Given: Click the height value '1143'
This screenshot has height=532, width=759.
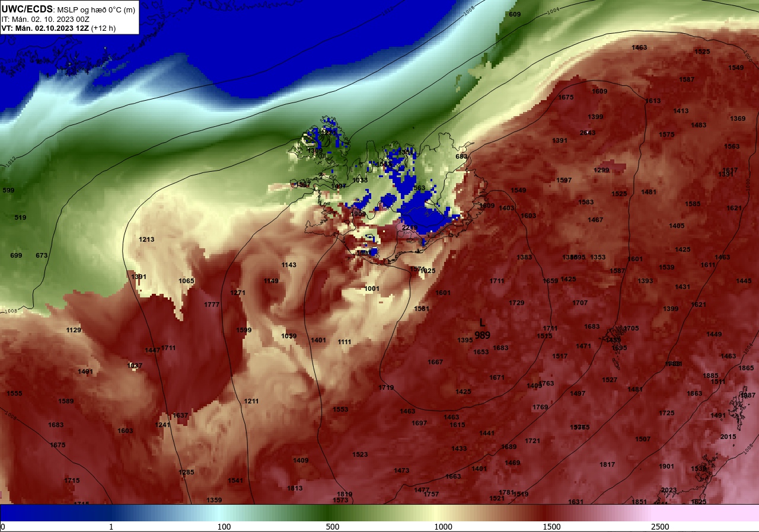Looking at the screenshot, I should (289, 265).
